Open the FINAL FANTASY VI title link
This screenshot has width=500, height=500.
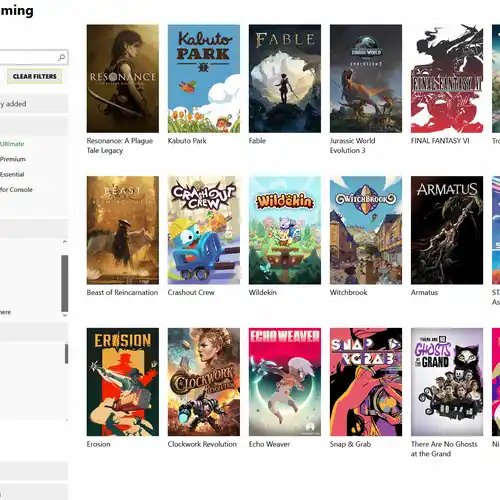(440, 141)
